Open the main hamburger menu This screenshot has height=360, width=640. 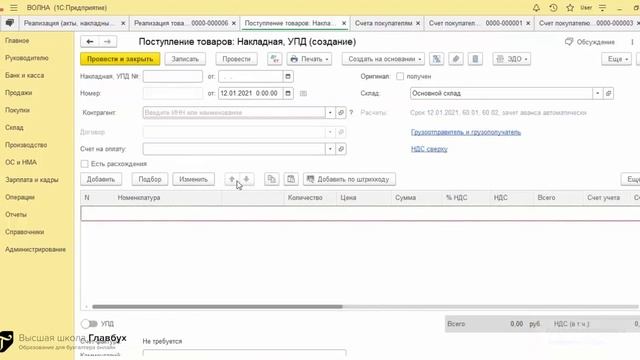[13, 8]
